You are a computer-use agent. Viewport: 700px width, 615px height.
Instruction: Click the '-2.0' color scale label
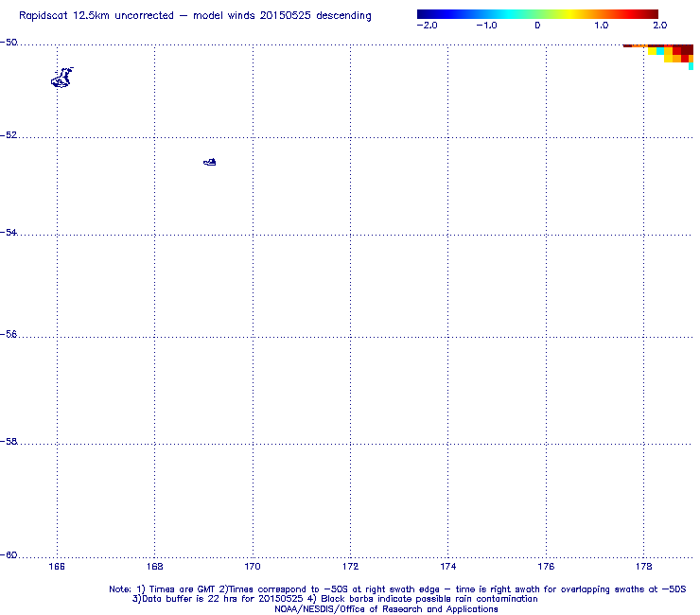point(427,26)
